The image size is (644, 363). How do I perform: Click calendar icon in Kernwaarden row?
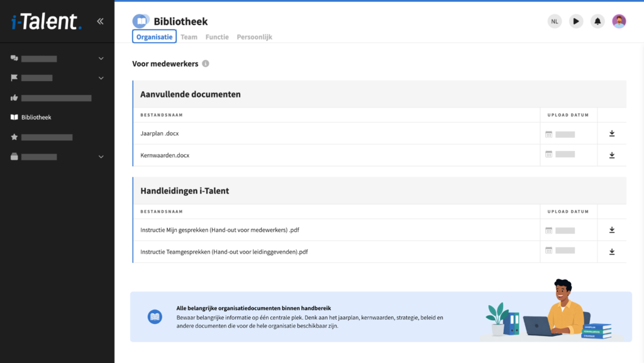[x=548, y=154]
